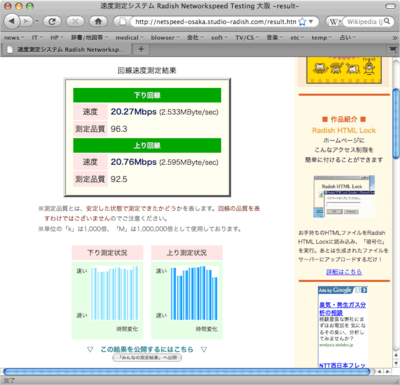Open the NTT西日本フレッ ad link

pyautogui.click(x=342, y=365)
